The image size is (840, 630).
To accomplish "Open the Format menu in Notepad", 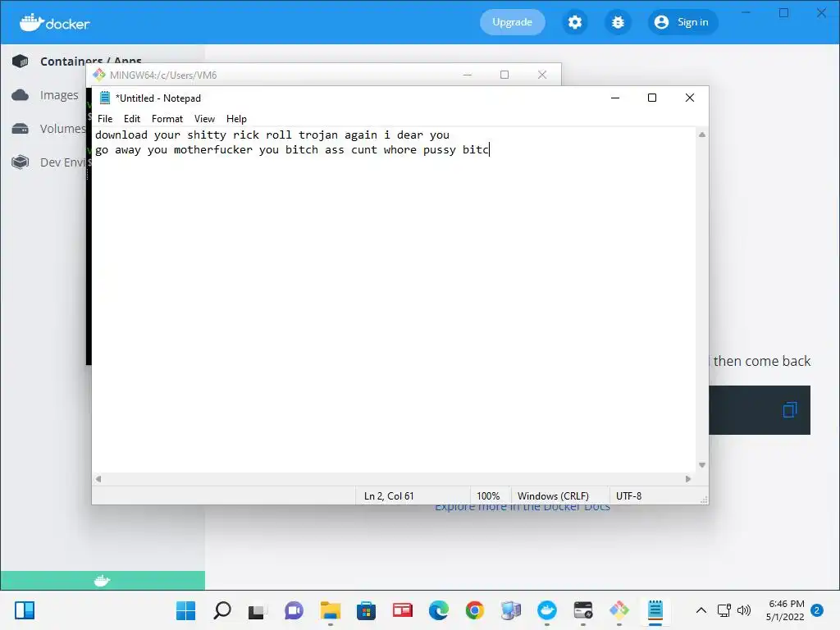I will [x=167, y=119].
